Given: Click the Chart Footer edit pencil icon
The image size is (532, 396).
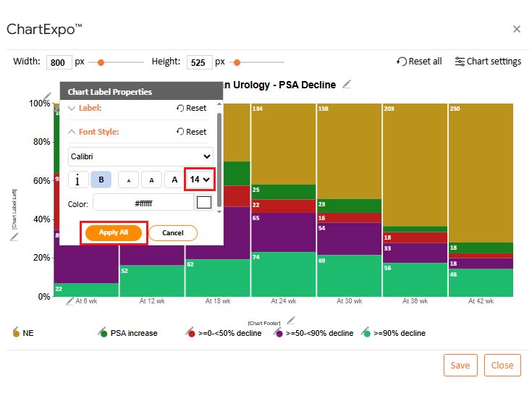Looking at the screenshot, I should click(x=291, y=321).
